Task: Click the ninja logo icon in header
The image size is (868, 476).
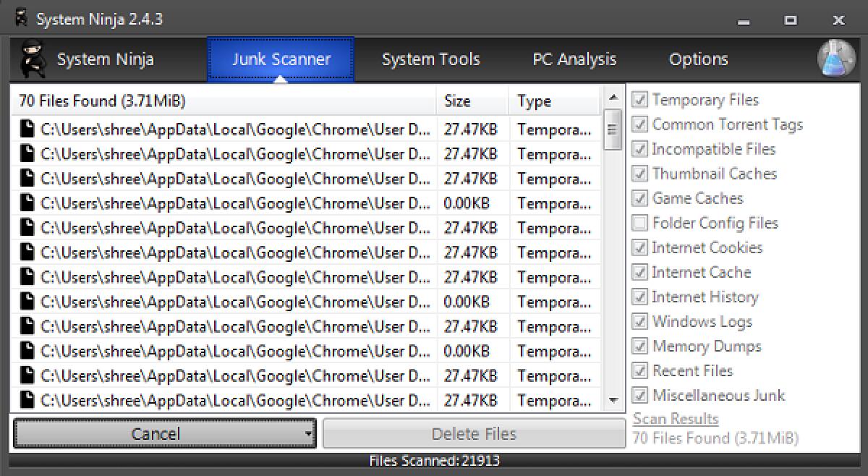Action: click(x=31, y=59)
